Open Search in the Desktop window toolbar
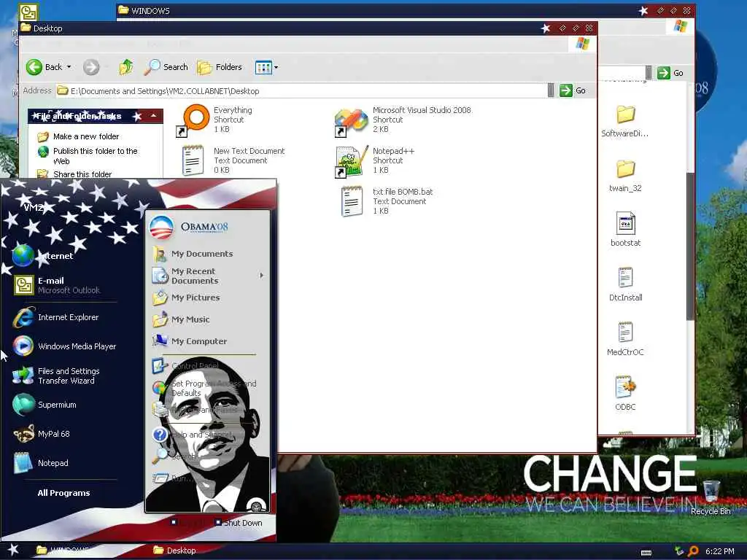This screenshot has width=747, height=560. point(166,67)
